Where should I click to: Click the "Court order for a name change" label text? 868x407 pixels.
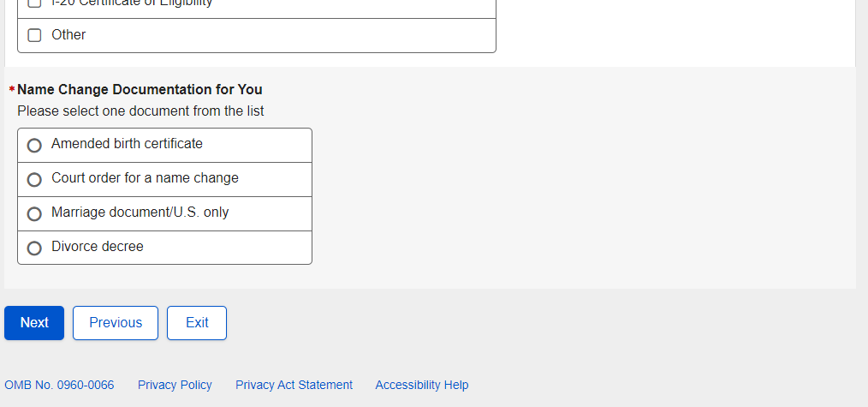click(x=145, y=178)
